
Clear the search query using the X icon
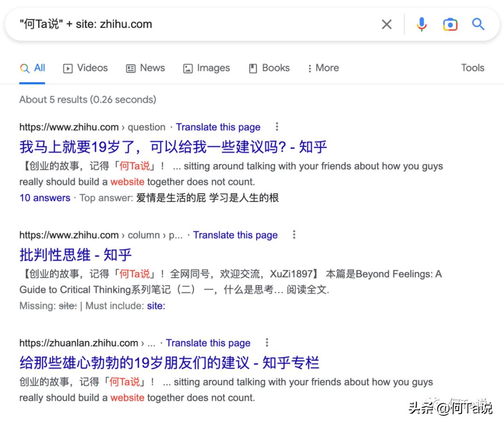click(386, 24)
